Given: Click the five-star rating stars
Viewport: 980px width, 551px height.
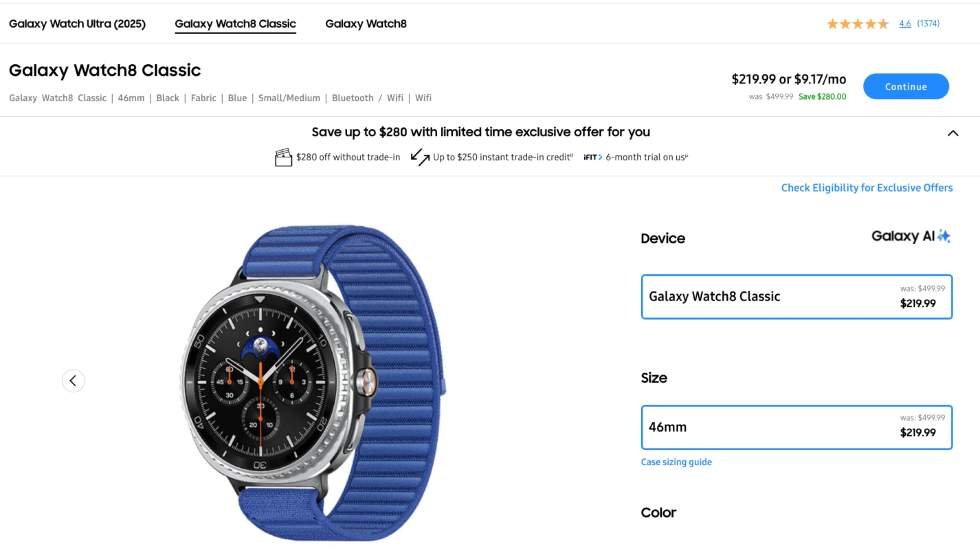Looking at the screenshot, I should pos(857,24).
